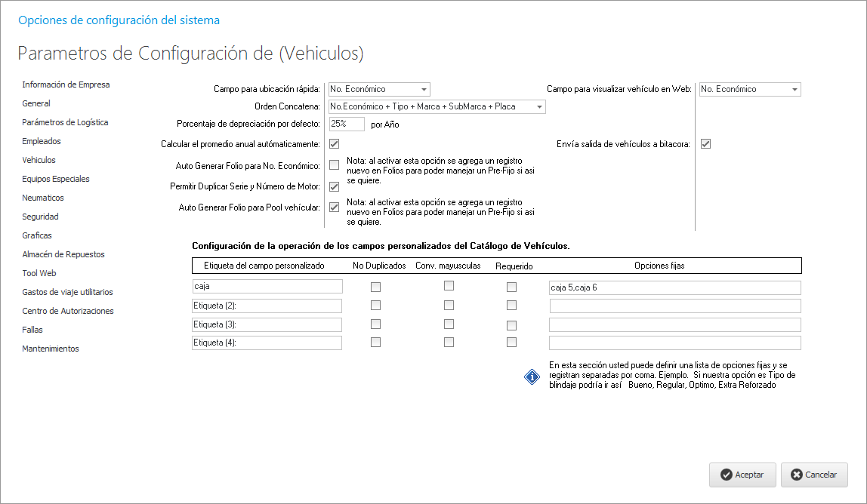The height and width of the screenshot is (504, 867).
Task: Open Parámetros de Logística section
Action: coord(65,122)
